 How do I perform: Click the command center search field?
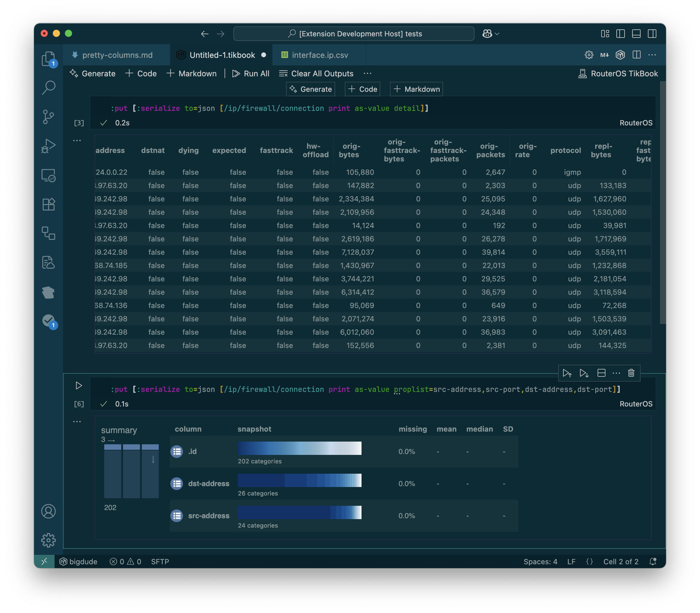[354, 34]
